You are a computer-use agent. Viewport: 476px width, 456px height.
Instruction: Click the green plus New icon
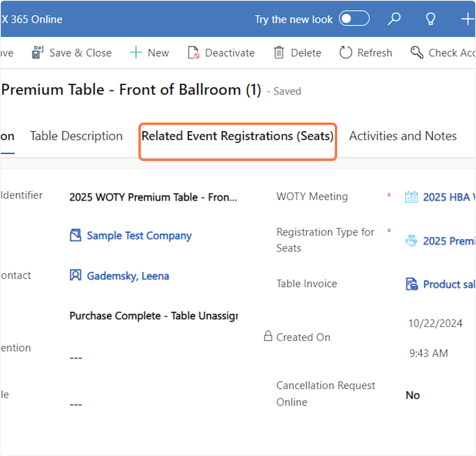coord(136,53)
